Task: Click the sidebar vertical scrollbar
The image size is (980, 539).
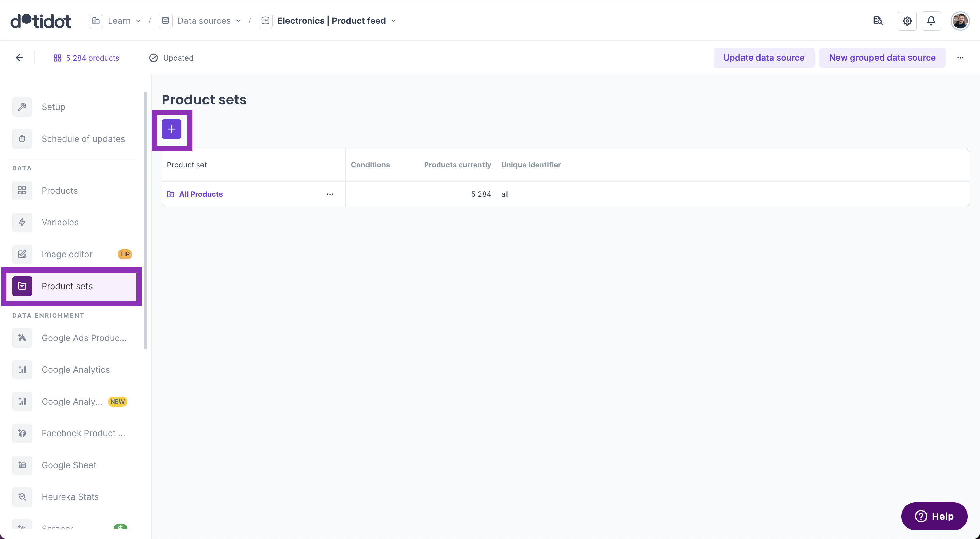Action: click(x=145, y=220)
